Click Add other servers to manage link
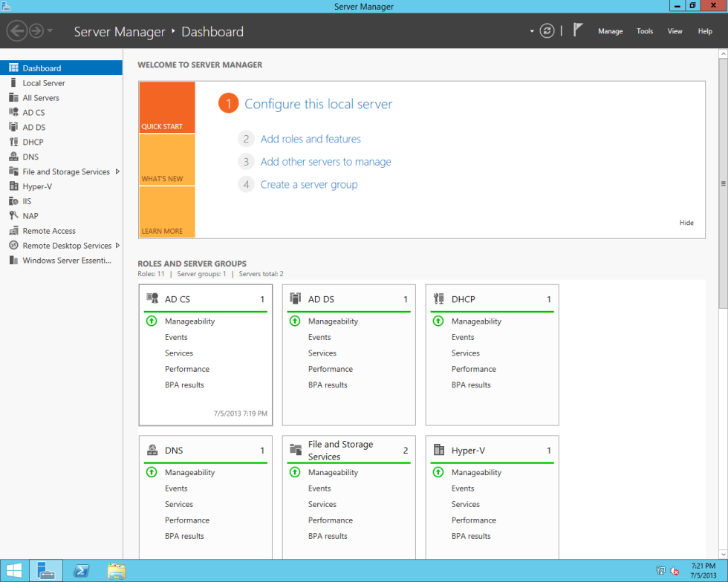Image resolution: width=728 pixels, height=582 pixels. click(325, 162)
